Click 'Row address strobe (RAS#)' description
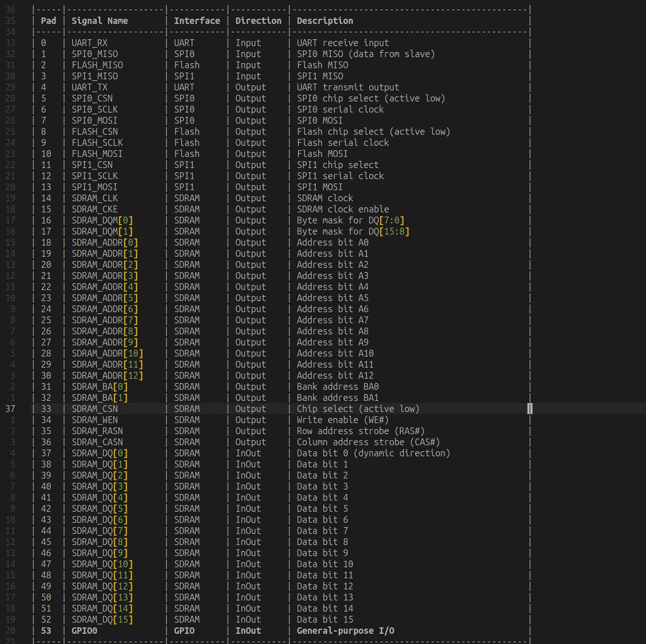This screenshot has width=646, height=644. (361, 431)
